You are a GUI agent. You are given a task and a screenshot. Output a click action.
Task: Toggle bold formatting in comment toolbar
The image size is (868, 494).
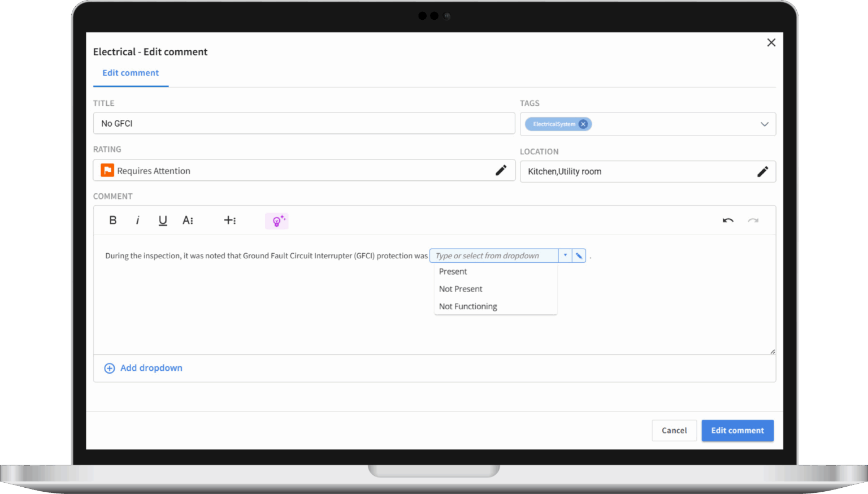[113, 220]
